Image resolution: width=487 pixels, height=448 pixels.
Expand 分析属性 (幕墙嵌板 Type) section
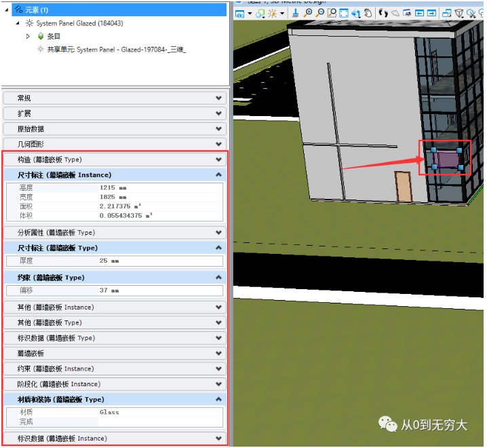click(x=115, y=233)
